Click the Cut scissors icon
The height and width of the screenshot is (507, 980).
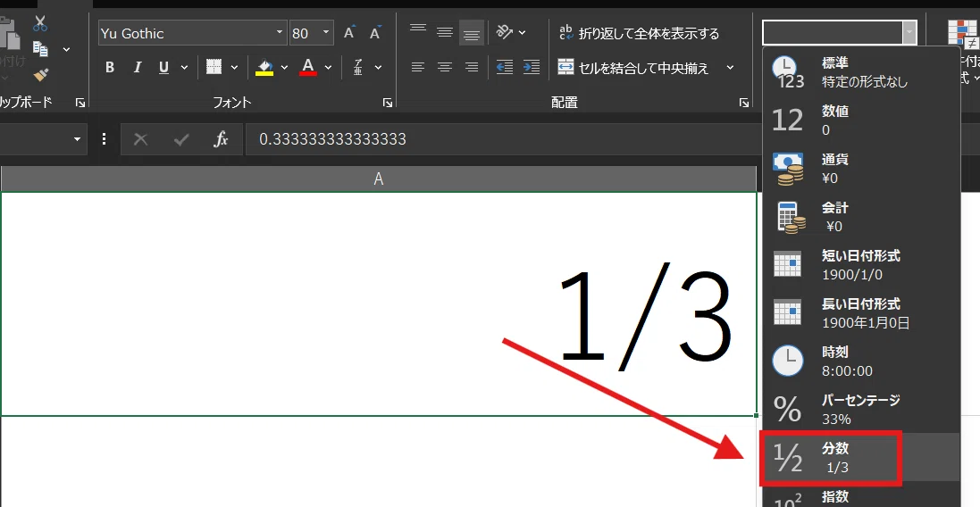click(40, 23)
